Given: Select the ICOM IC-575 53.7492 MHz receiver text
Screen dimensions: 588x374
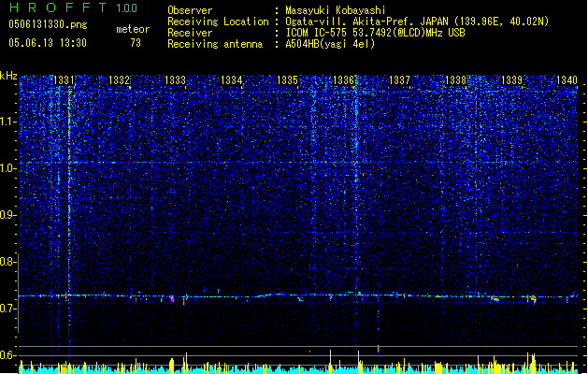Looking at the screenshot, I should 375,33.
